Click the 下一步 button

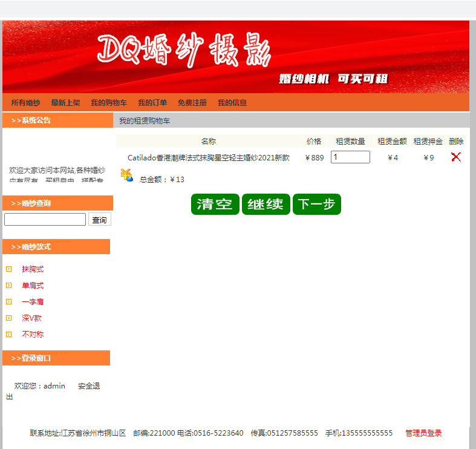(x=317, y=205)
